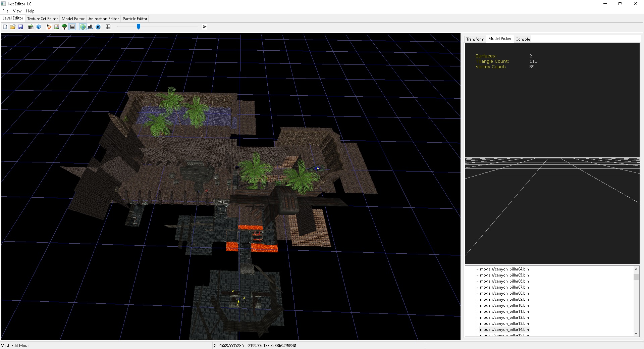Click the model list scroll down arrow
Image resolution: width=644 pixels, height=349 pixels.
(x=636, y=333)
